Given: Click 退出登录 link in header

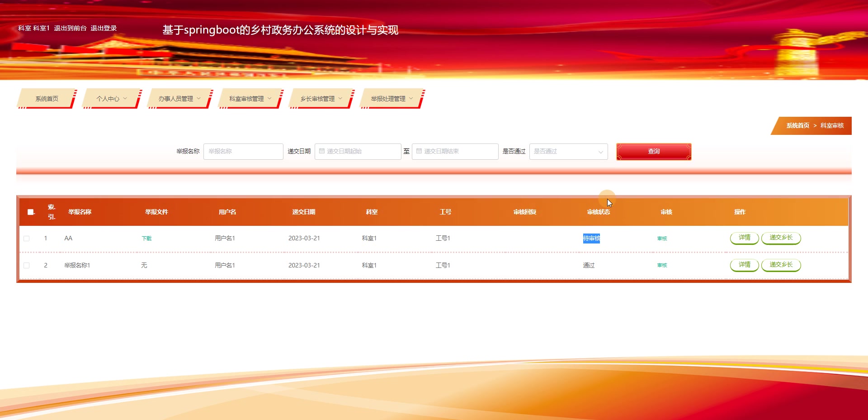Looking at the screenshot, I should click(104, 28).
